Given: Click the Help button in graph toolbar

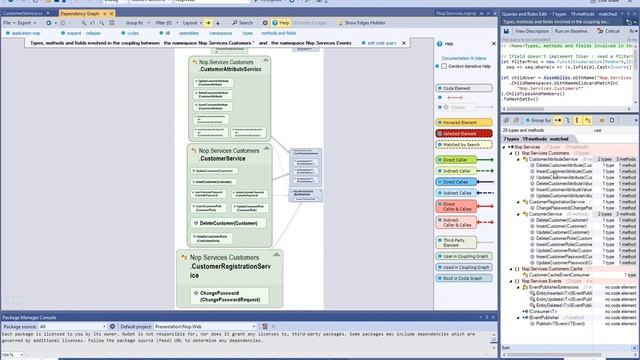Looking at the screenshot, I should click(x=281, y=23).
